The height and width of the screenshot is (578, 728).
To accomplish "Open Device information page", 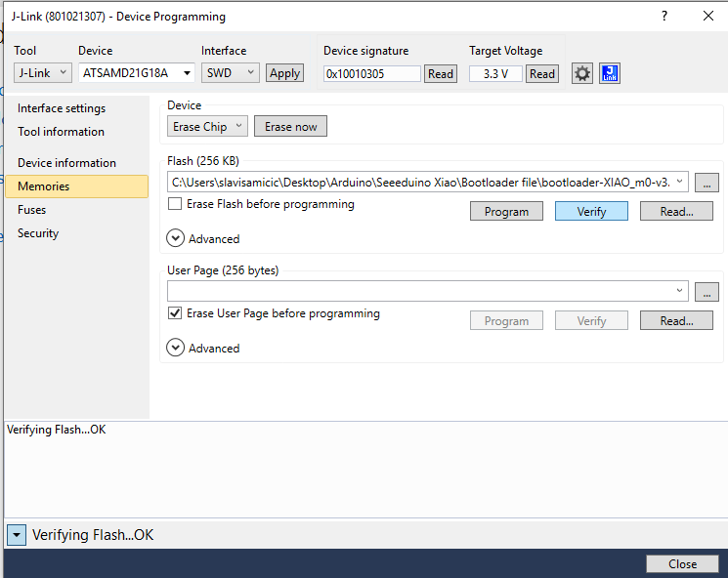I will pos(66,163).
